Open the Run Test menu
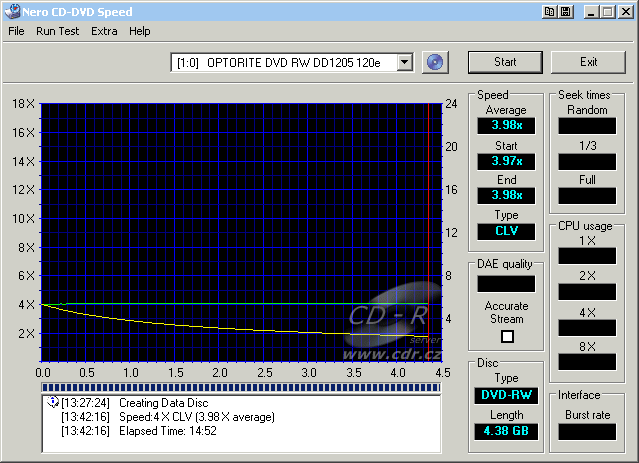Viewport: 639px width, 463px height. point(57,31)
